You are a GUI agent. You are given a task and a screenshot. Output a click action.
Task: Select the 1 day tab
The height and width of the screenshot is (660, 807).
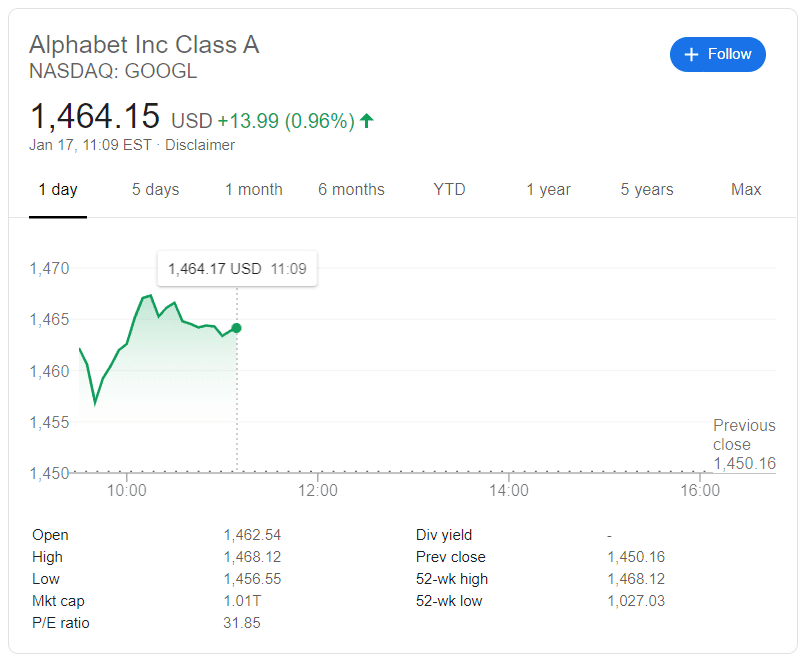point(58,189)
